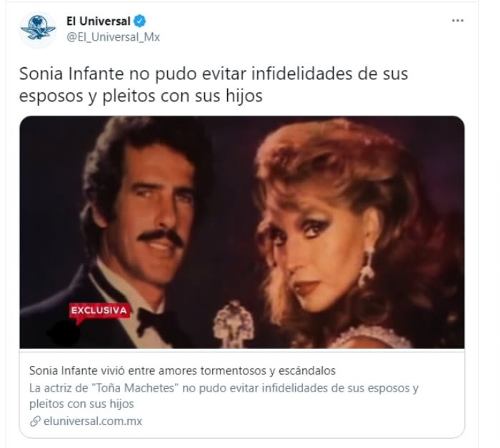The width and height of the screenshot is (500, 448).
Task: Open the three-dot more options menu
Action: click(x=457, y=21)
